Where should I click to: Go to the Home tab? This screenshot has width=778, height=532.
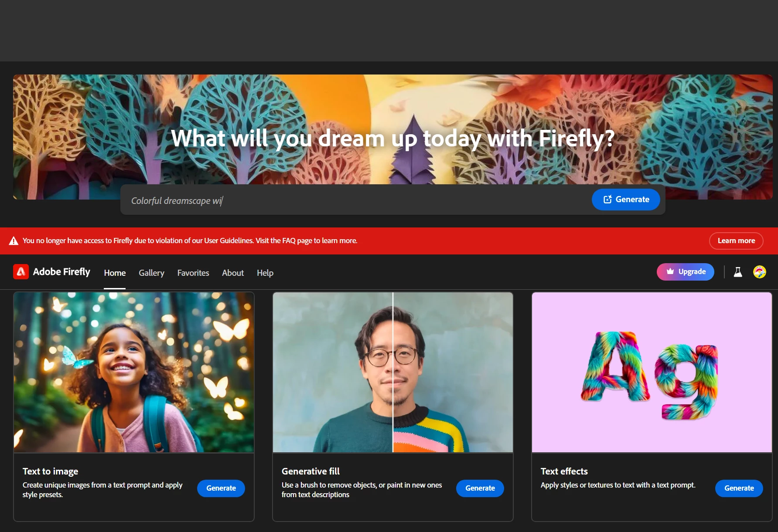[x=115, y=273]
